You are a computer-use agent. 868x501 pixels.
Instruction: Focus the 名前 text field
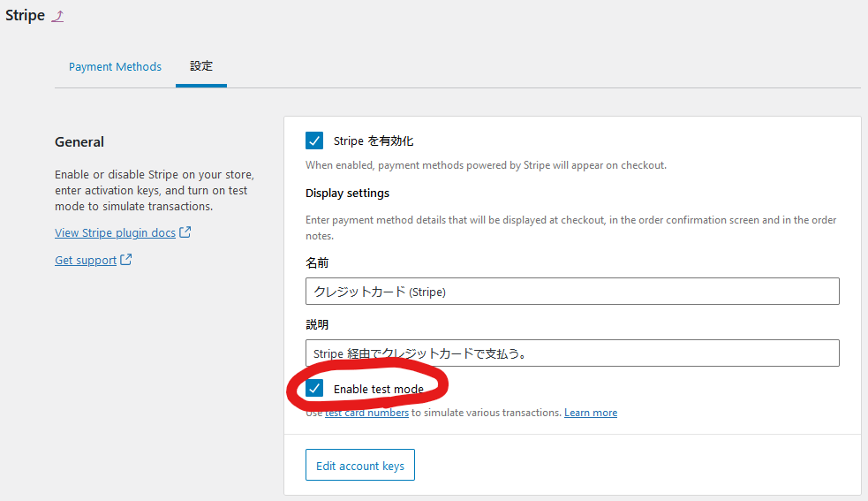(x=572, y=291)
